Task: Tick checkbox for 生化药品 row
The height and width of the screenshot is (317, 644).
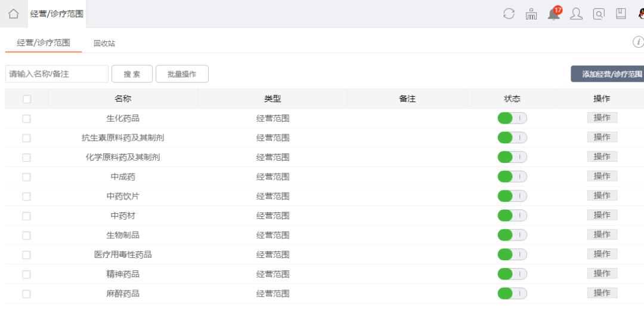Action: pos(26,118)
